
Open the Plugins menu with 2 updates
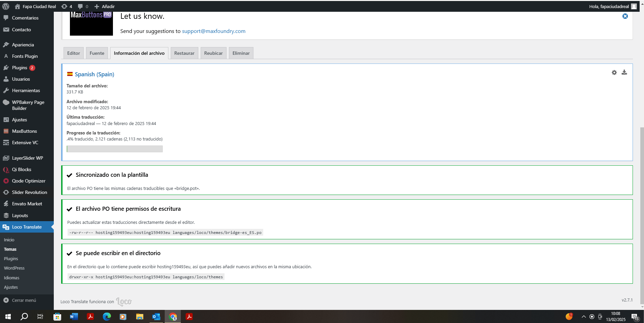(x=27, y=68)
